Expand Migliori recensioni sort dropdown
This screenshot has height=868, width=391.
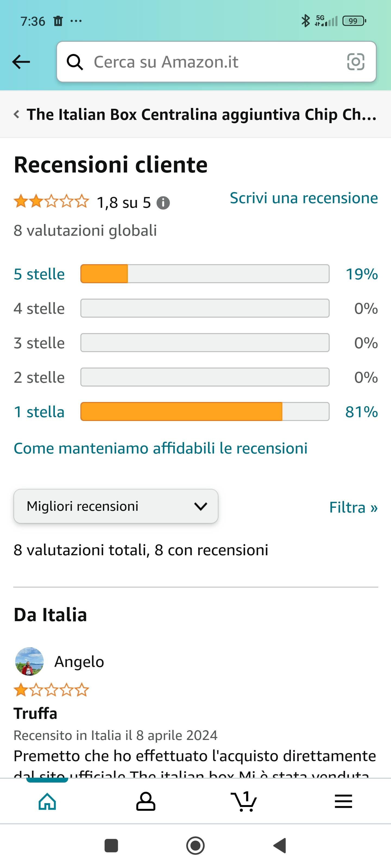pos(116,506)
